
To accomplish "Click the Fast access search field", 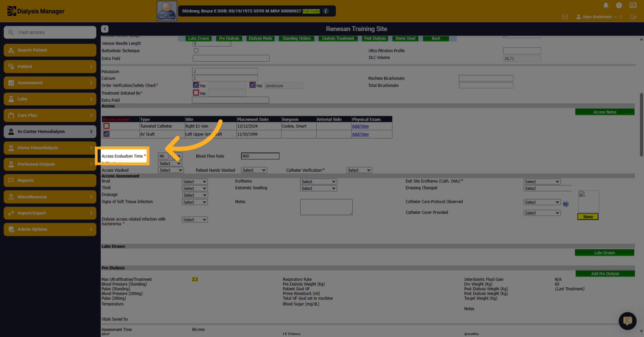I will pos(50,32).
